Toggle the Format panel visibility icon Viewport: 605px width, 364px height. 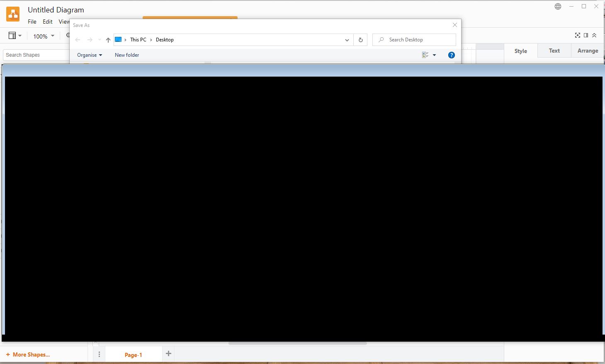pos(586,35)
